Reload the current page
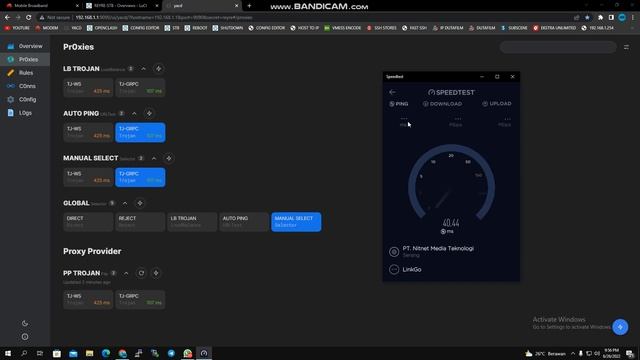640x360 pixels. [x=29, y=18]
